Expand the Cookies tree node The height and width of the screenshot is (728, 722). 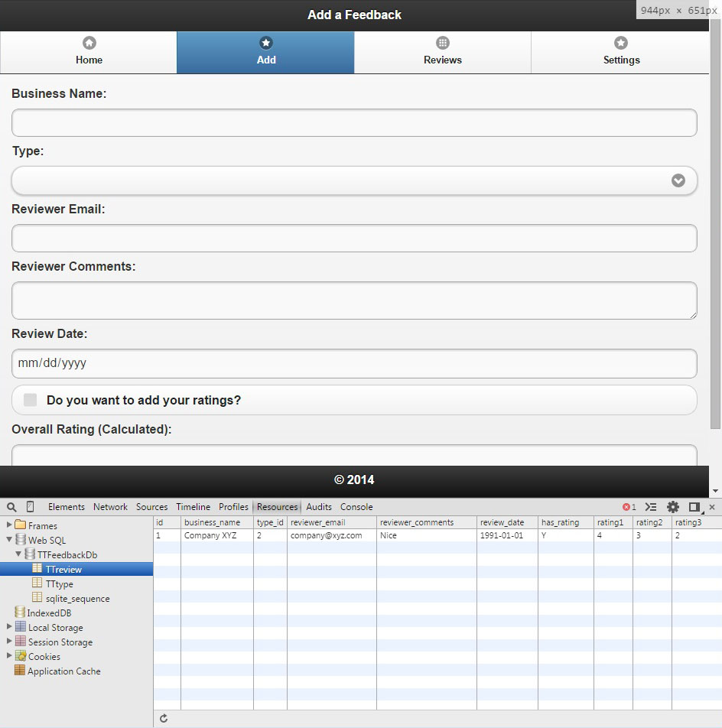(x=9, y=656)
